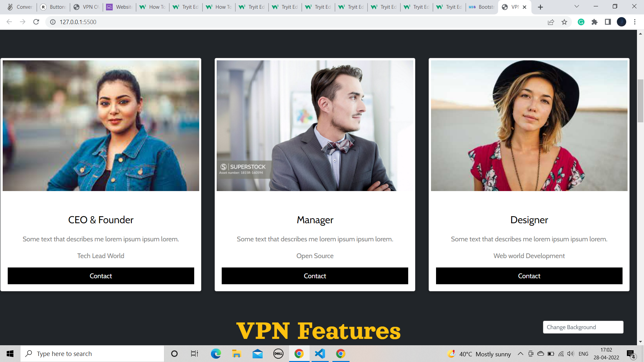Show hidden system tray icons
The width and height of the screenshot is (644, 362).
(520, 354)
